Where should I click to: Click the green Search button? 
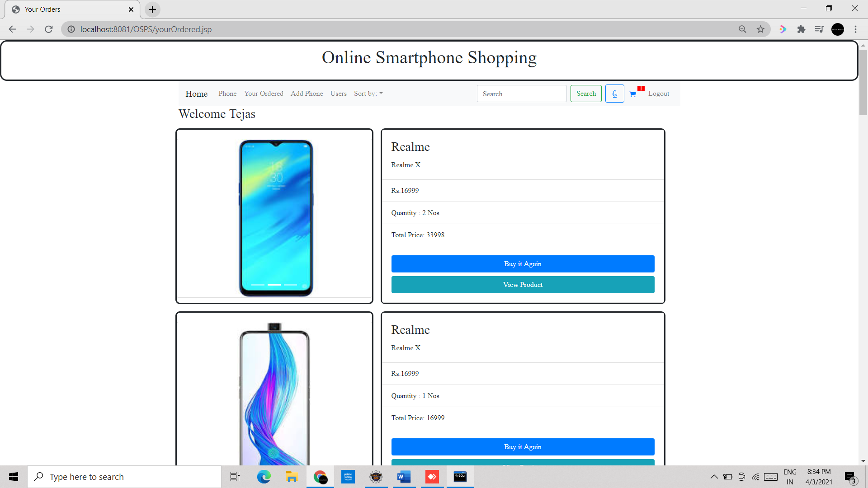(x=586, y=94)
